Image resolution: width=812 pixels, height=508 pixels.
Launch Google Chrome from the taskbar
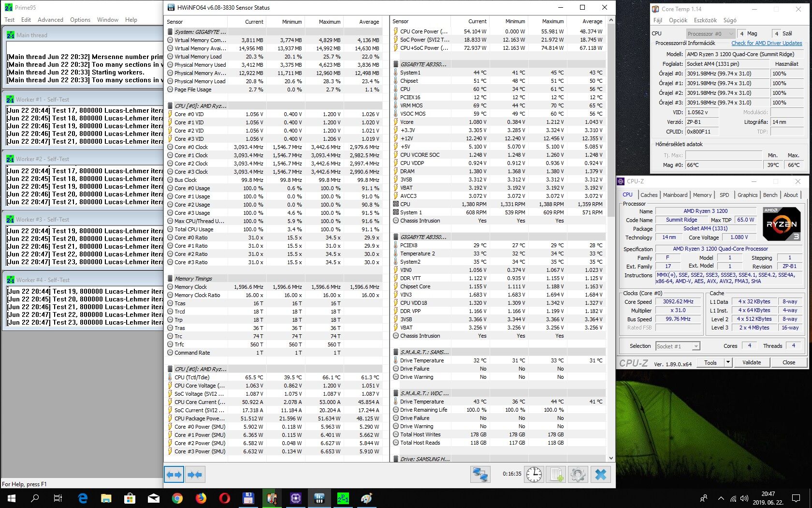tap(177, 498)
